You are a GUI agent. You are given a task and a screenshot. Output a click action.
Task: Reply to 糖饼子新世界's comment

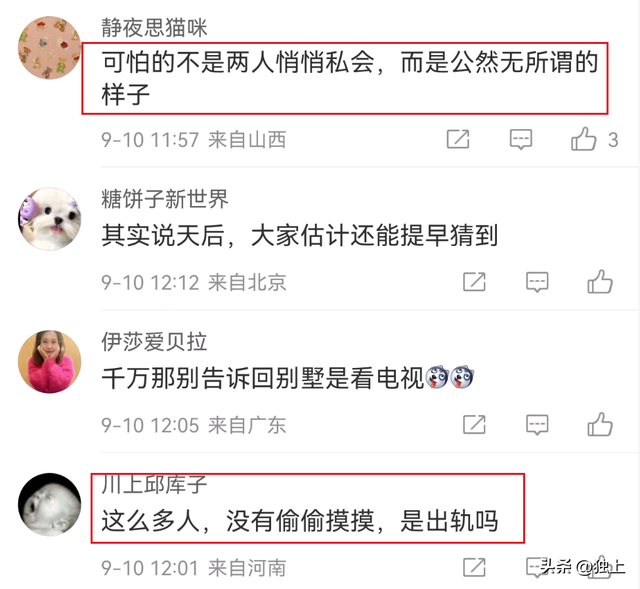537,282
